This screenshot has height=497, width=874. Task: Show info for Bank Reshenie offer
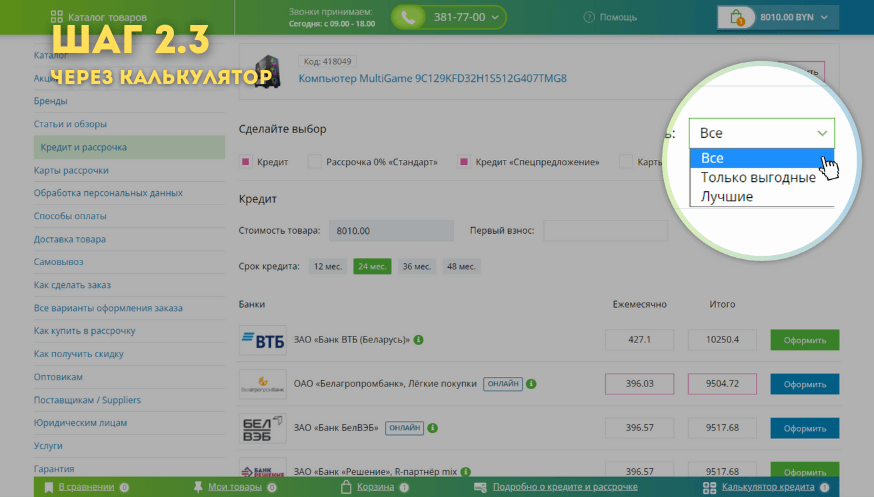465,471
